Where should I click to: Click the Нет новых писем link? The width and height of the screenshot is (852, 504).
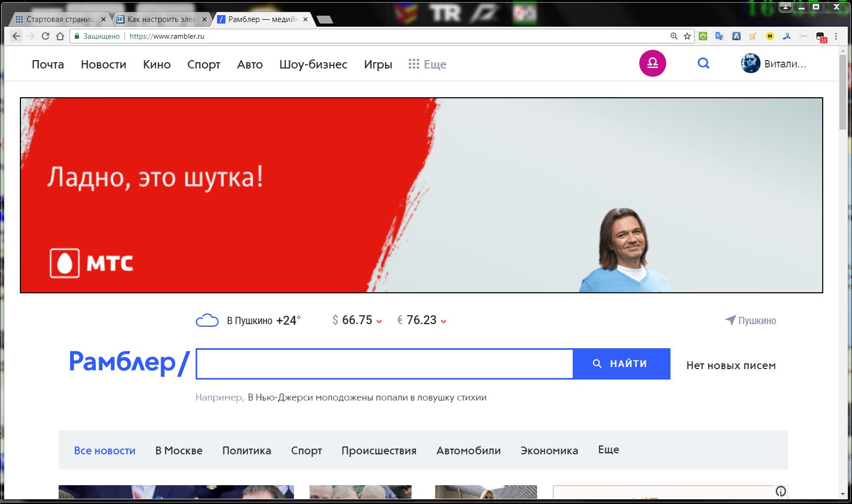click(x=731, y=365)
